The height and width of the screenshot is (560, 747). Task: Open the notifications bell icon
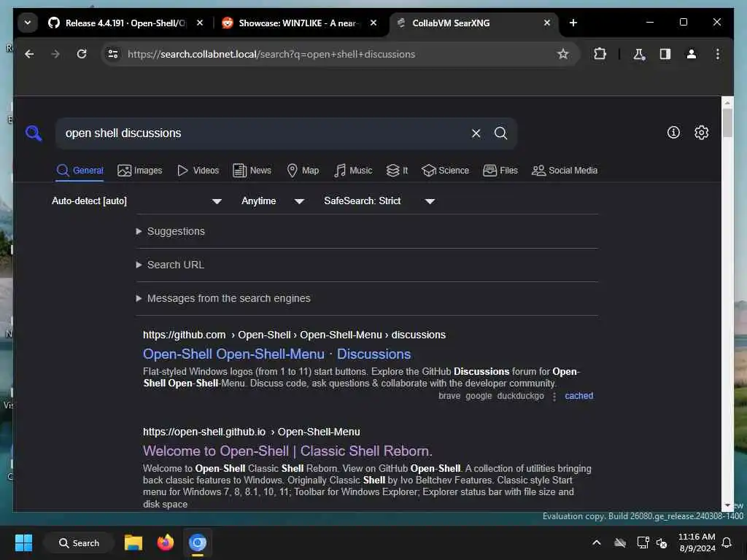point(727,542)
